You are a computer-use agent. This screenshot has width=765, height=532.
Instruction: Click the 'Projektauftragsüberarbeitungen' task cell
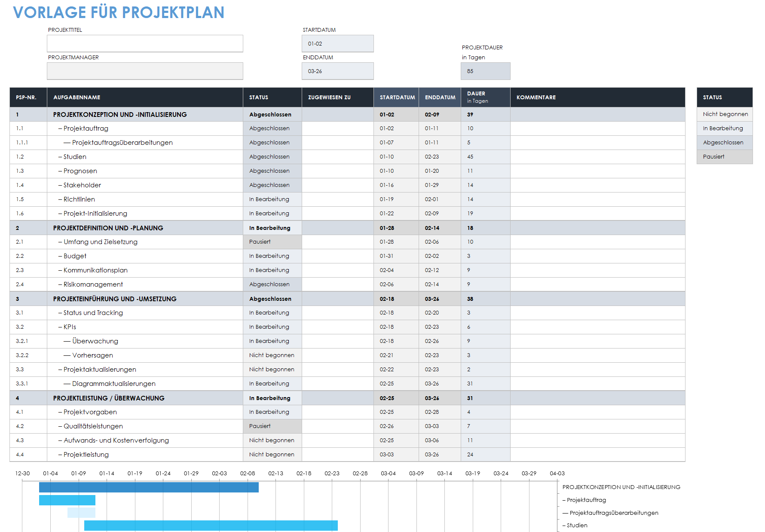(145, 143)
